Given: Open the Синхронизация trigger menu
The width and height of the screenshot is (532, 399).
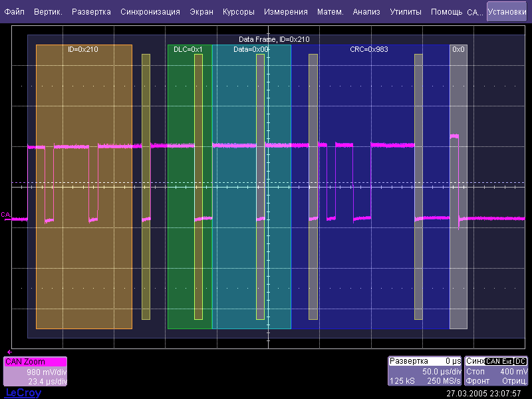Looking at the screenshot, I should tap(150, 12).
